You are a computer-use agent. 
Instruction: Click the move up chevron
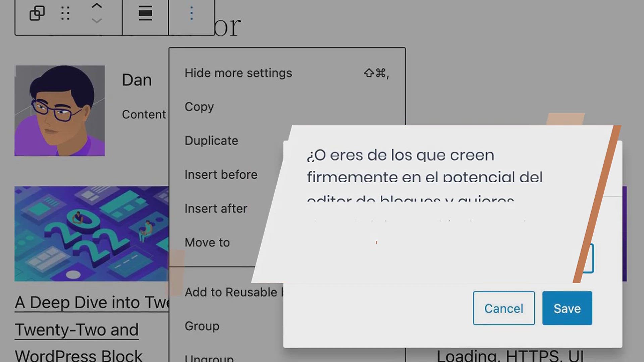coord(97,6)
